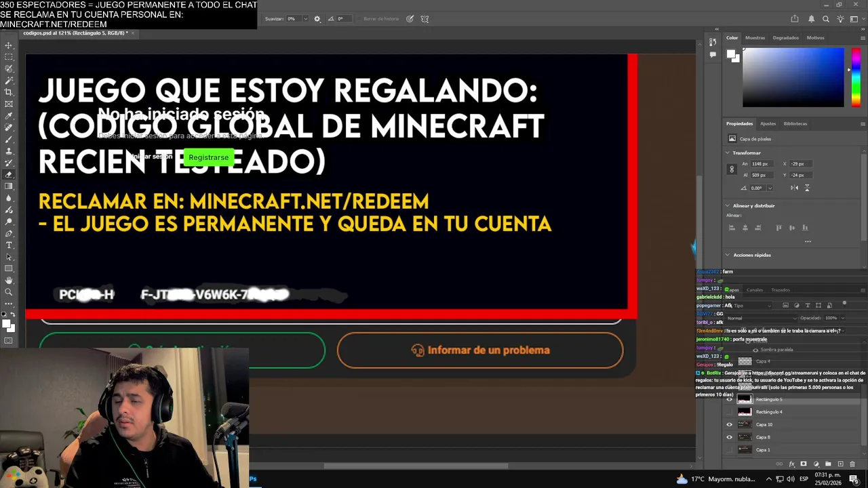Select the History Brush tool
The height and width of the screenshot is (488, 868).
(9, 163)
